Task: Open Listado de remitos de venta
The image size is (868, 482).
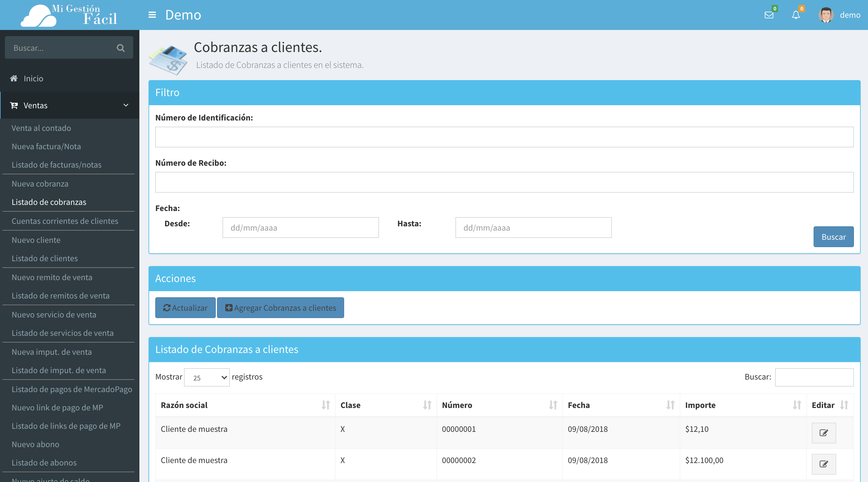Action: click(60, 295)
